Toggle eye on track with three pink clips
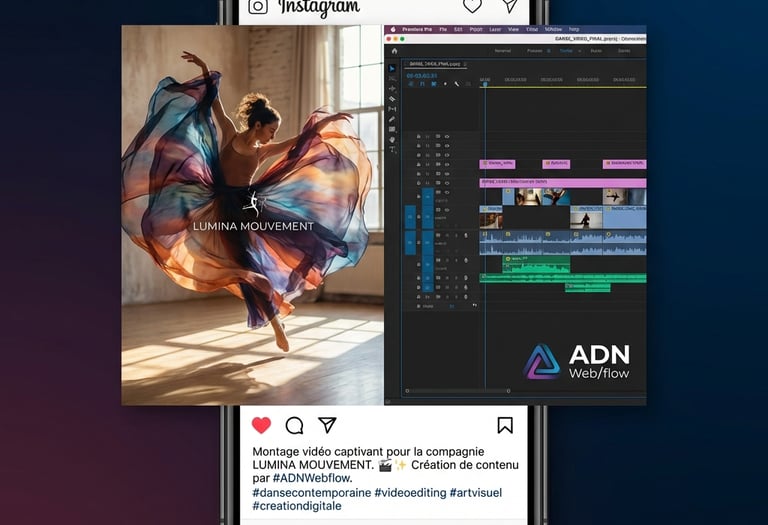Image resolution: width=768 pixels, height=525 pixels. (x=447, y=165)
